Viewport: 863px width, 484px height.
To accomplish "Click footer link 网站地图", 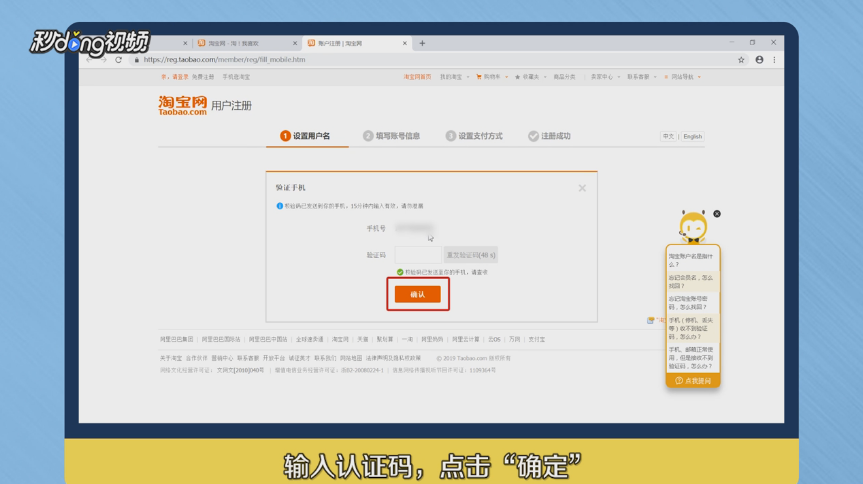I will tap(351, 358).
